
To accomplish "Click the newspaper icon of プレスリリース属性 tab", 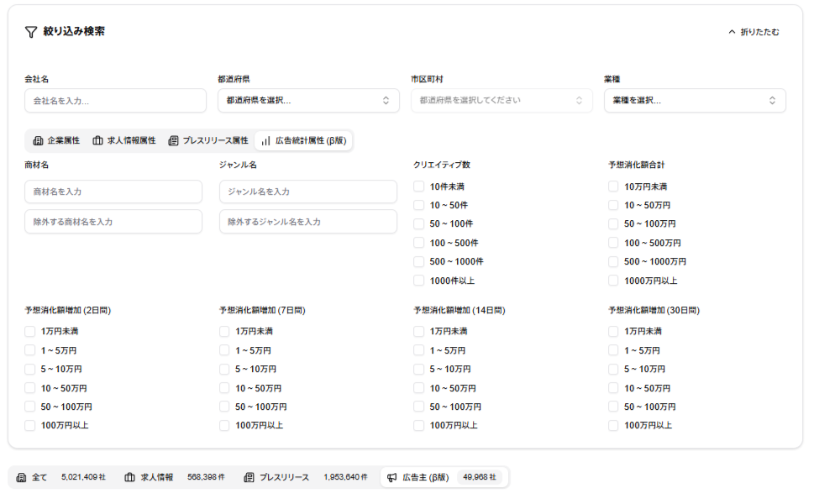I will coord(173,140).
